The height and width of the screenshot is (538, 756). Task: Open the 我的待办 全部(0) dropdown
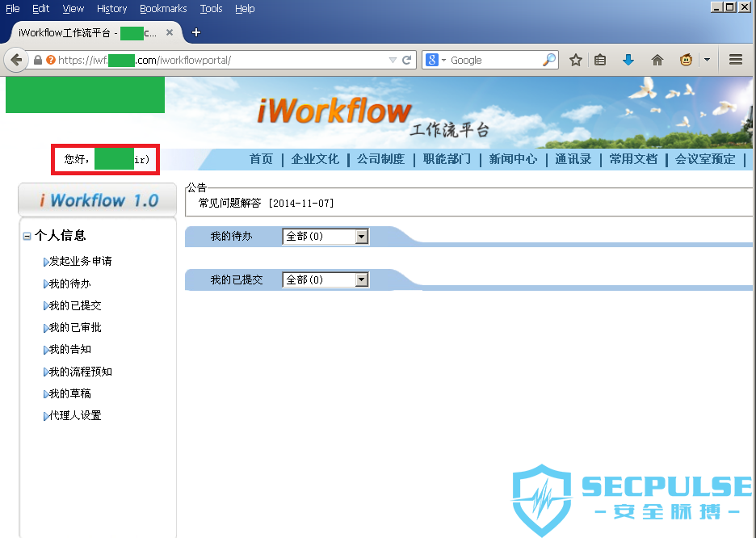pyautogui.click(x=325, y=236)
